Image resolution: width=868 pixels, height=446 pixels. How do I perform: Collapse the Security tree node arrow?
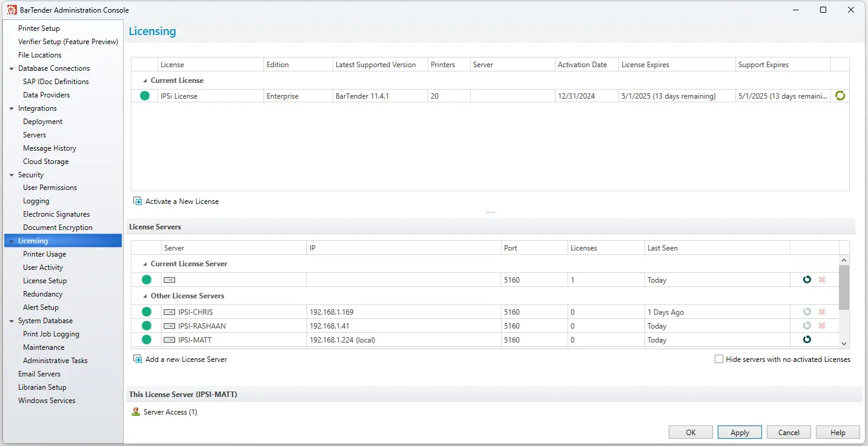coord(12,175)
